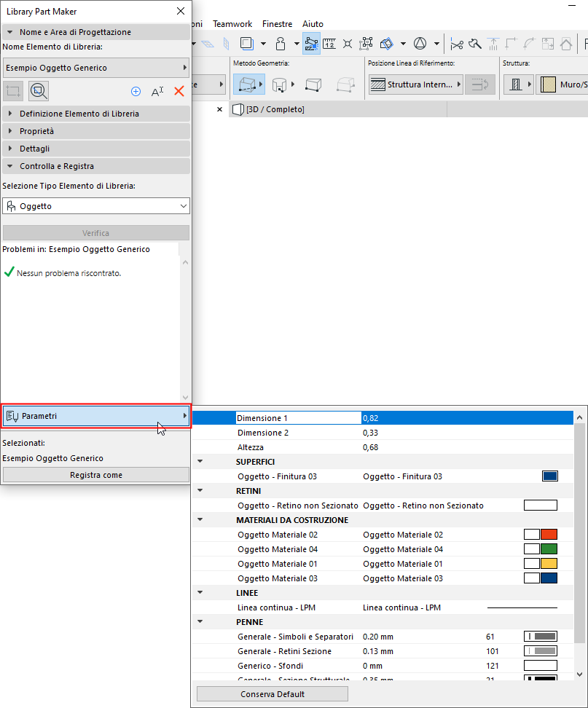Open the Oggetto element type dropdown
Image resolution: width=588 pixels, height=708 pixels.
[95, 205]
